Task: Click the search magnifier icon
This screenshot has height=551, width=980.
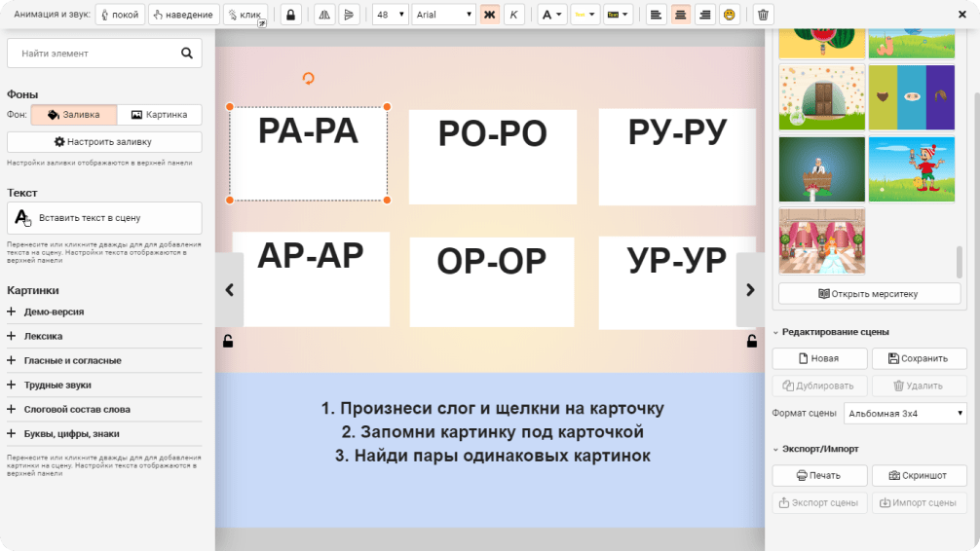Action: click(x=185, y=54)
